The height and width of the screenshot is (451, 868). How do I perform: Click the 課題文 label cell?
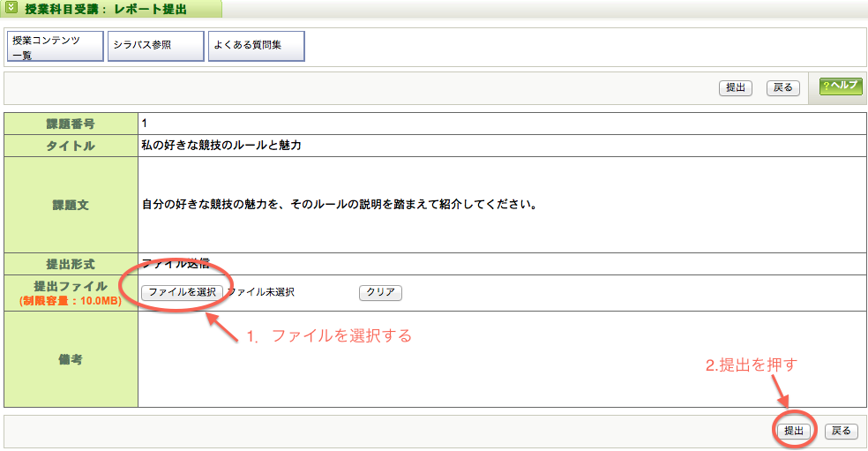pyautogui.click(x=71, y=205)
